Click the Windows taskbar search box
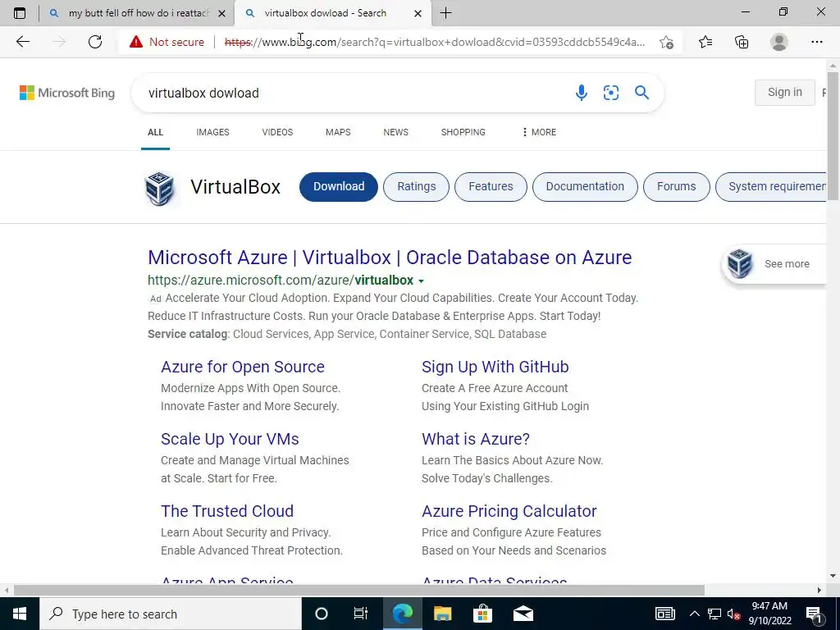The width and height of the screenshot is (840, 630). [171, 614]
